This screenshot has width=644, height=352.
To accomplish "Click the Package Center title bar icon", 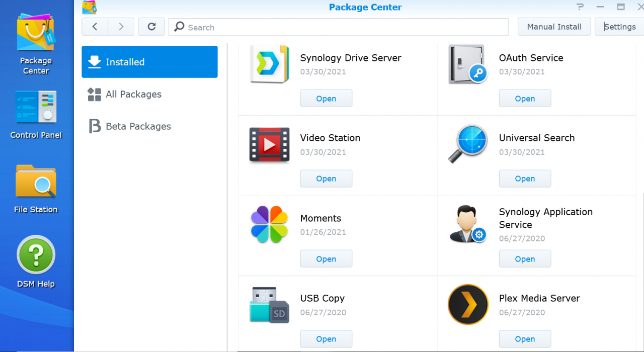I will click(x=89, y=7).
